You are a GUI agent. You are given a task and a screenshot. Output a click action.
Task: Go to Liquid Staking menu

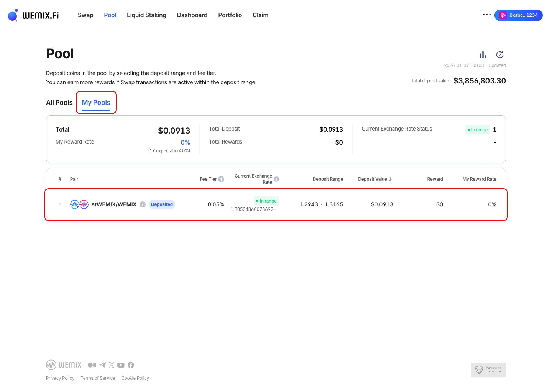tap(146, 15)
